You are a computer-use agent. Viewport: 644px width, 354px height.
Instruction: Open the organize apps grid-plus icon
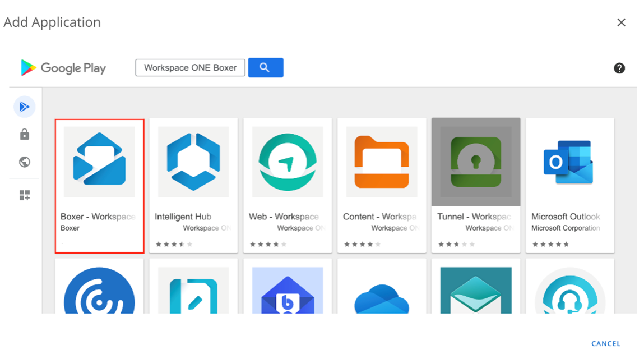pyautogui.click(x=24, y=195)
